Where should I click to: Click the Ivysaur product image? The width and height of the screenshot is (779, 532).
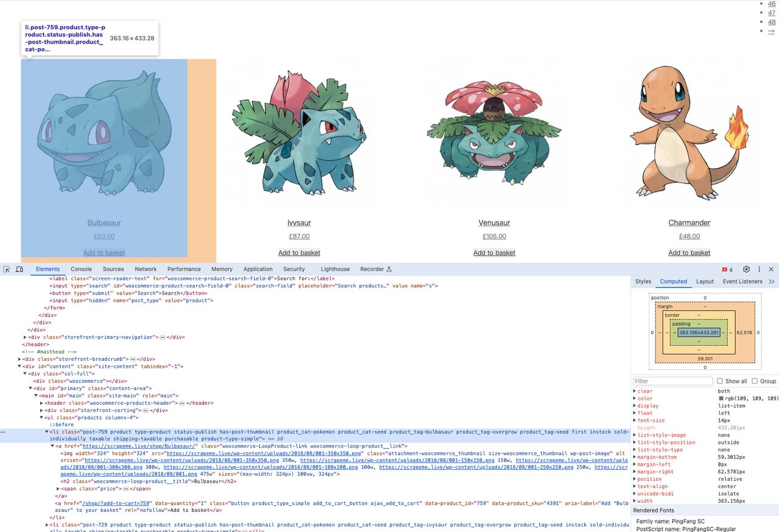(299, 134)
